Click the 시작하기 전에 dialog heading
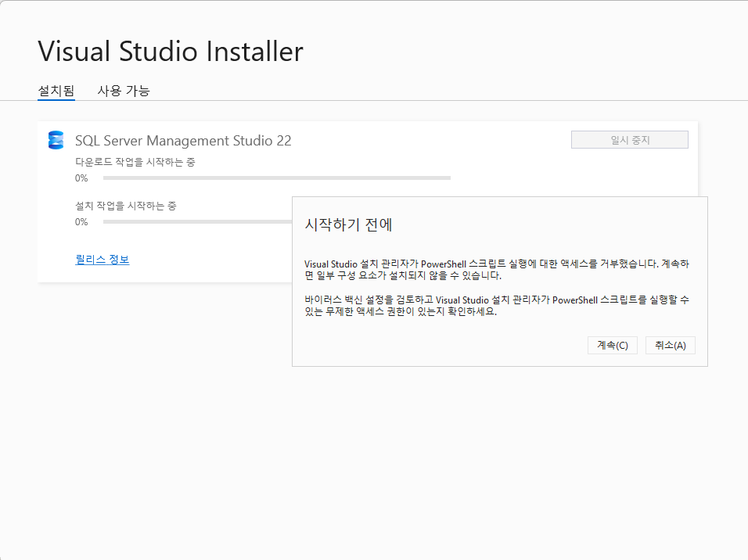The width and height of the screenshot is (748, 560). coord(348,224)
